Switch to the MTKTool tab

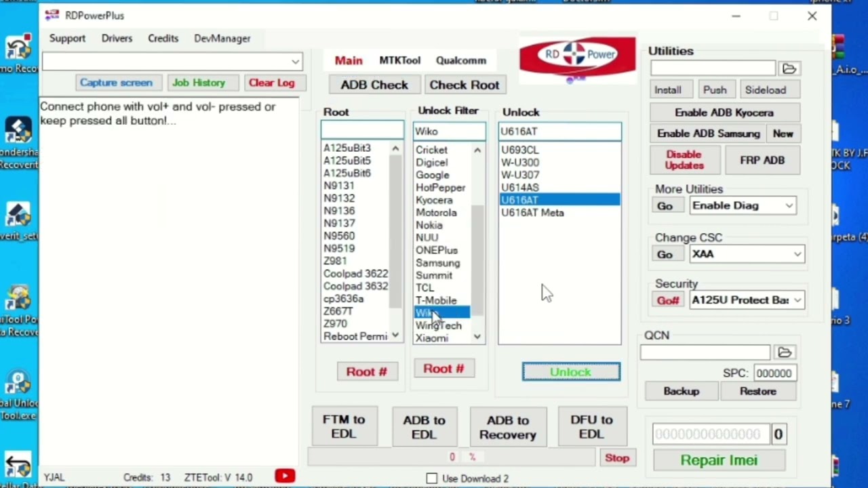[x=399, y=60]
